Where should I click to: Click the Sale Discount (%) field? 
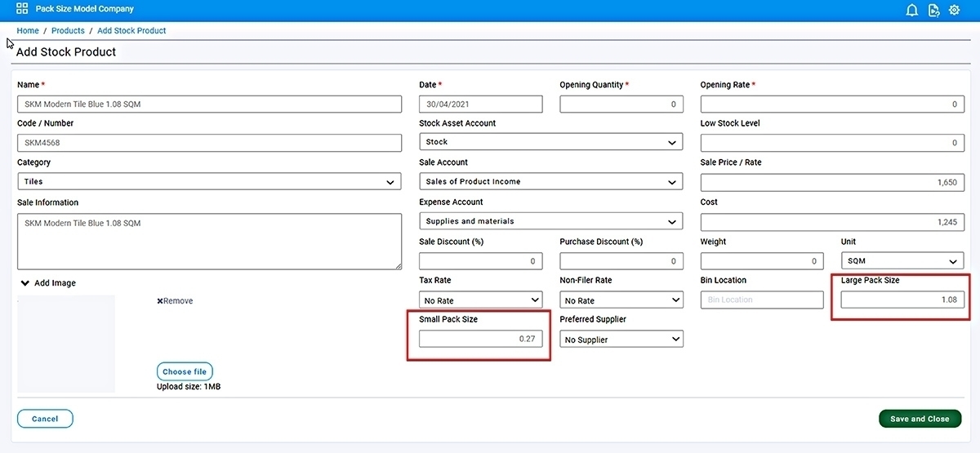click(480, 261)
